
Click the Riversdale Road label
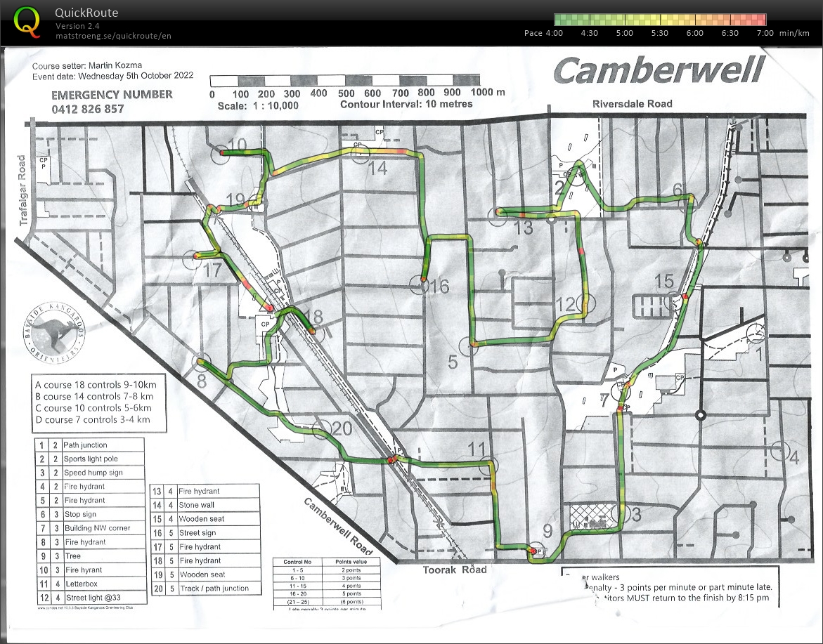pos(632,104)
